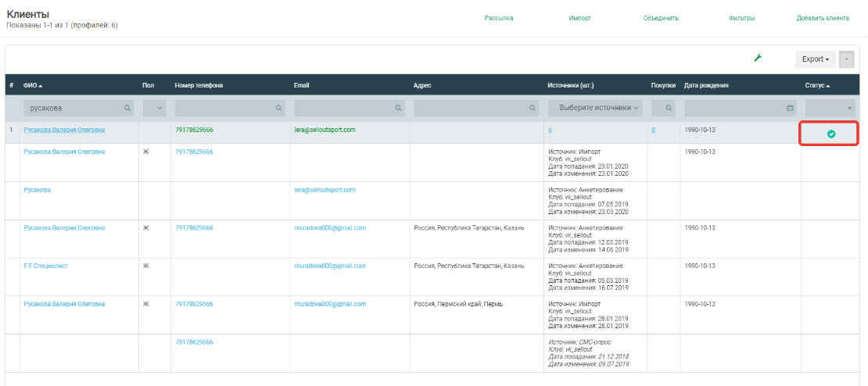This screenshot has width=868, height=386.
Task: Open the Фильтры option
Action: [741, 18]
